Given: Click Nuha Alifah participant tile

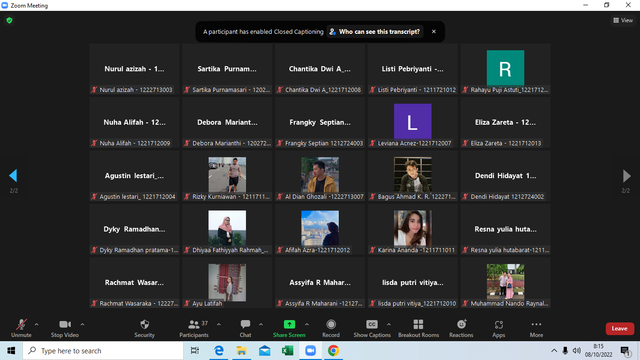Looking at the screenshot, I should 134,122.
